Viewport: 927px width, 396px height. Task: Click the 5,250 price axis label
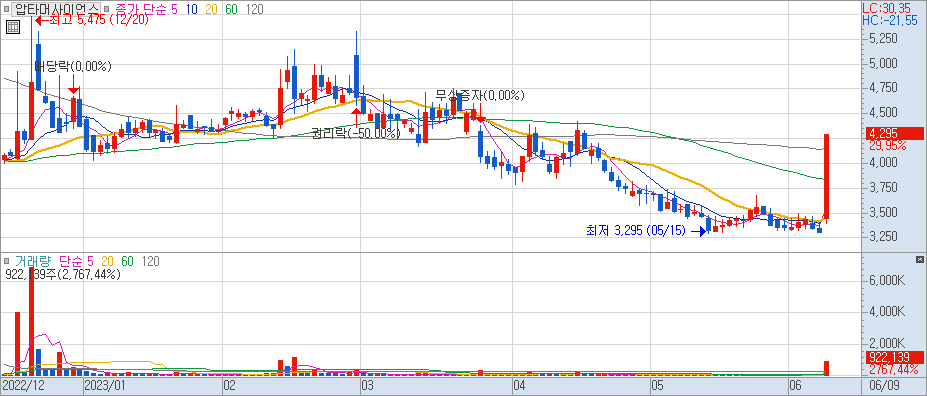coord(883,38)
